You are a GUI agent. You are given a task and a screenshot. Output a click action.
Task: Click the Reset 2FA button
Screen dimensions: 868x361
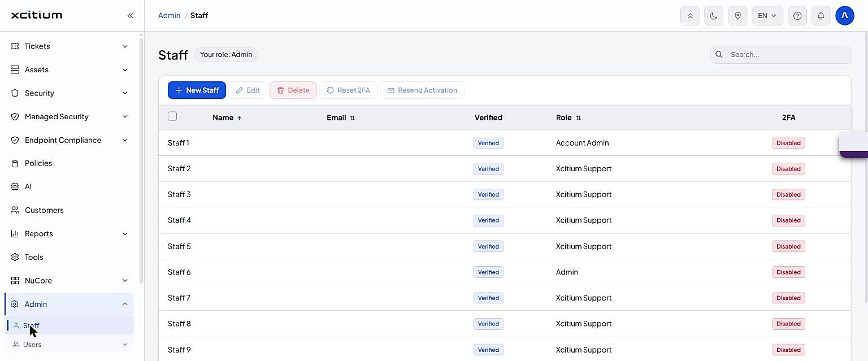click(348, 90)
